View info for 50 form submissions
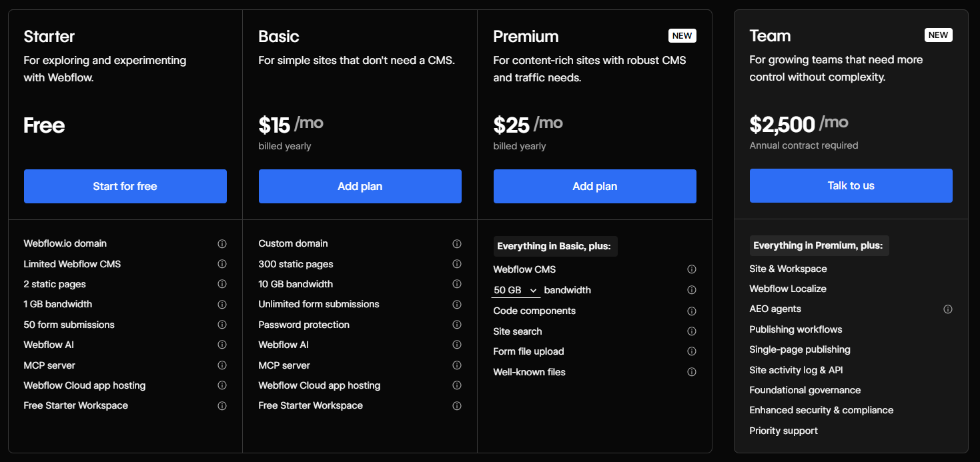The width and height of the screenshot is (980, 462). [222, 325]
